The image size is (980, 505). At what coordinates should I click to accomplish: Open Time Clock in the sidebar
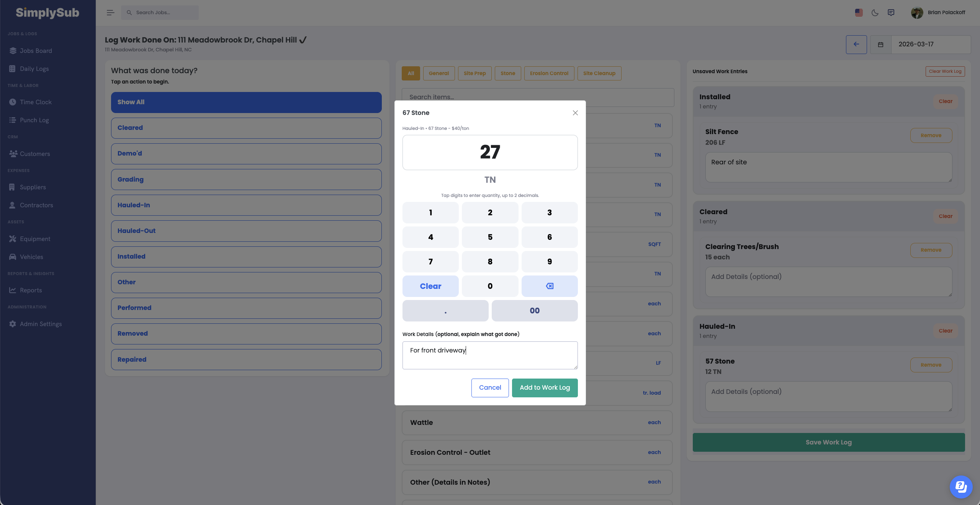(36, 102)
